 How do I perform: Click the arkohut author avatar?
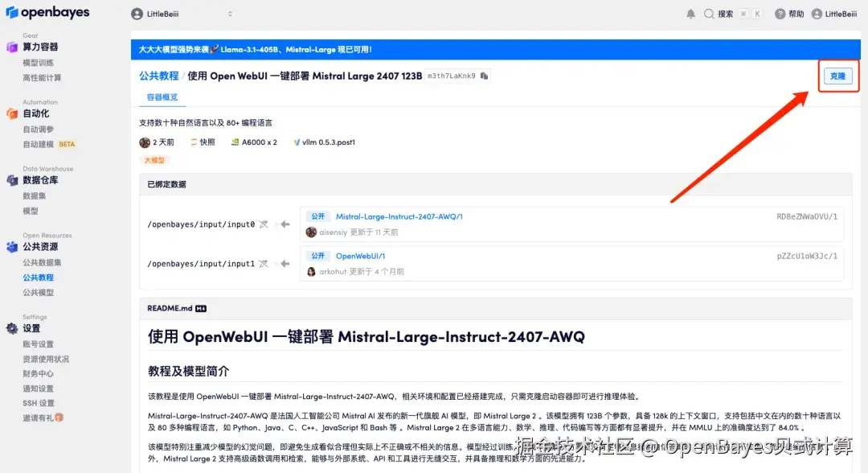(311, 271)
